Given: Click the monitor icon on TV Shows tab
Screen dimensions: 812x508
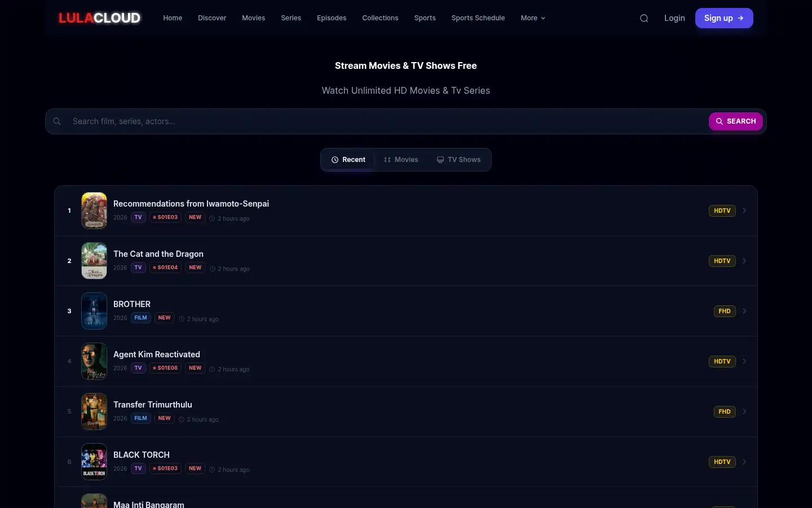Looking at the screenshot, I should [x=440, y=160].
